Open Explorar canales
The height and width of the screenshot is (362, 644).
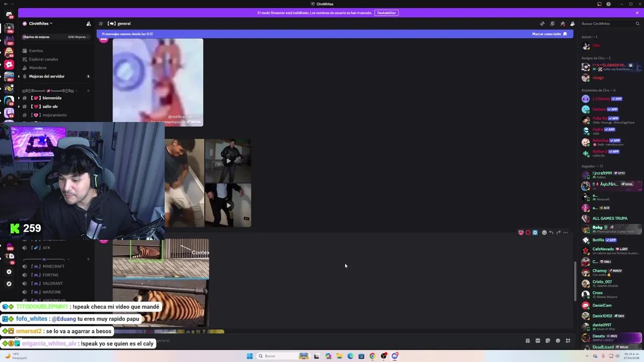(43, 59)
